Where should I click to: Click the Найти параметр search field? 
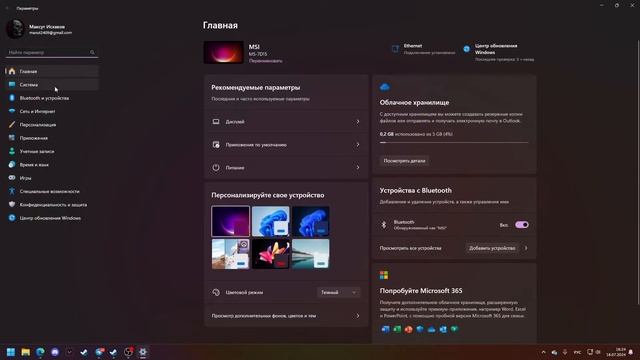(52, 52)
